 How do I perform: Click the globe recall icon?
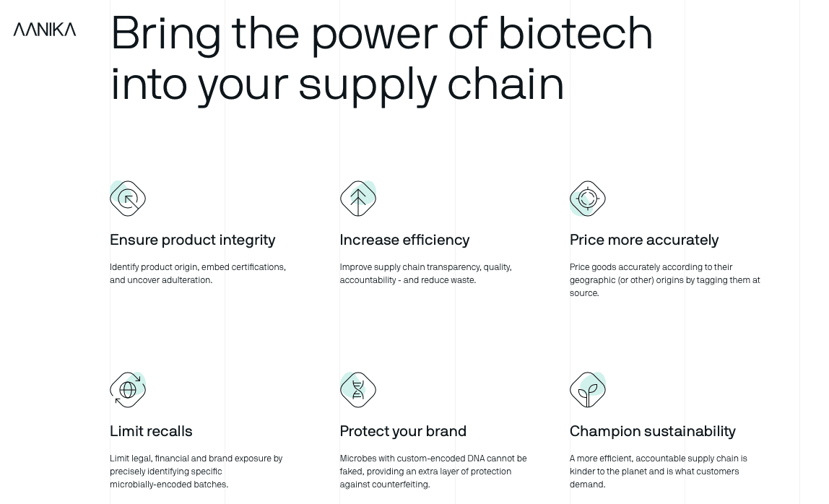point(128,390)
